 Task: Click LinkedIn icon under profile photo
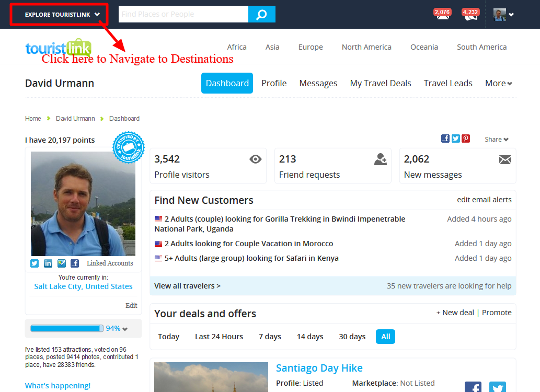tap(48, 263)
